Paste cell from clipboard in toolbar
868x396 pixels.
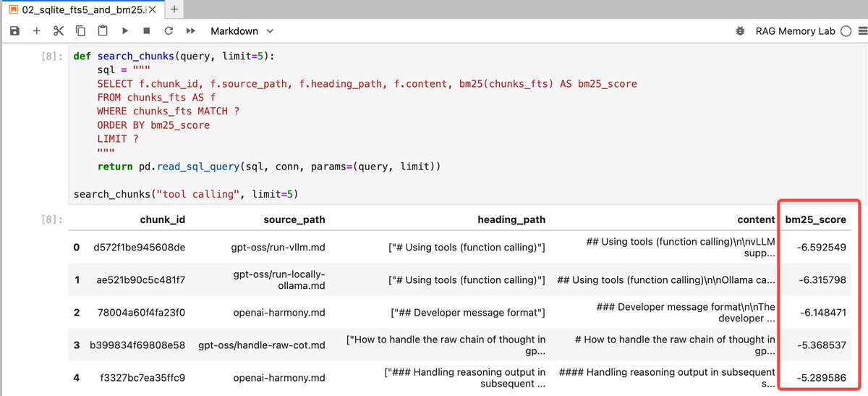(x=103, y=31)
